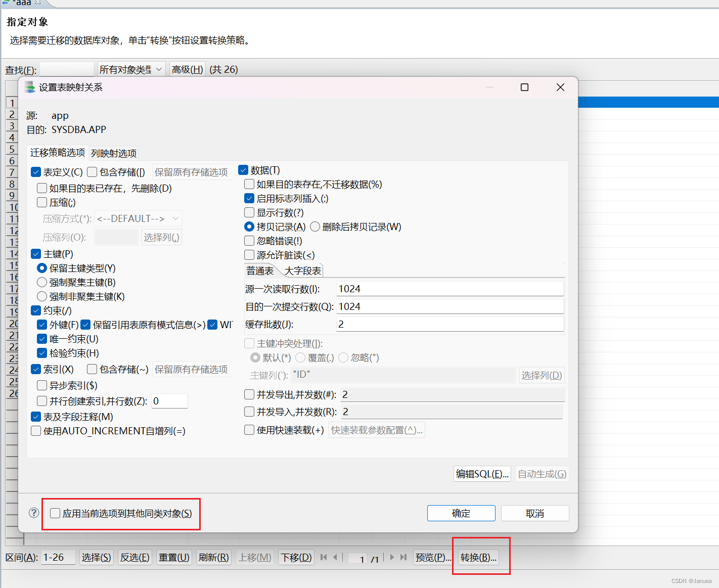719x588 pixels.
Task: Click the 查找(F) search input field
Action: [x=67, y=69]
